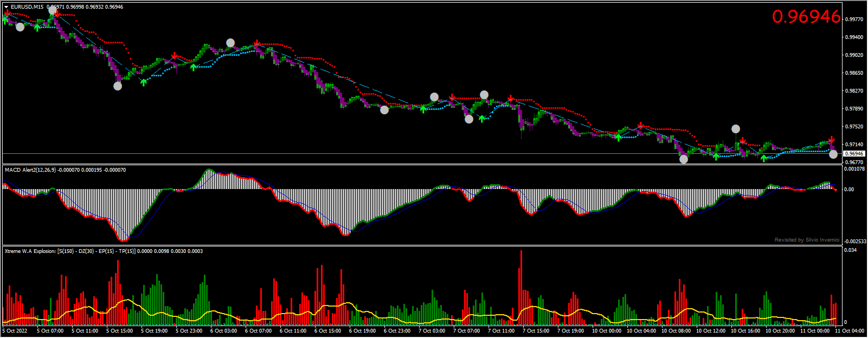Click time axis label 5 Oct 19:00
The height and width of the screenshot is (338, 868).
(154, 330)
